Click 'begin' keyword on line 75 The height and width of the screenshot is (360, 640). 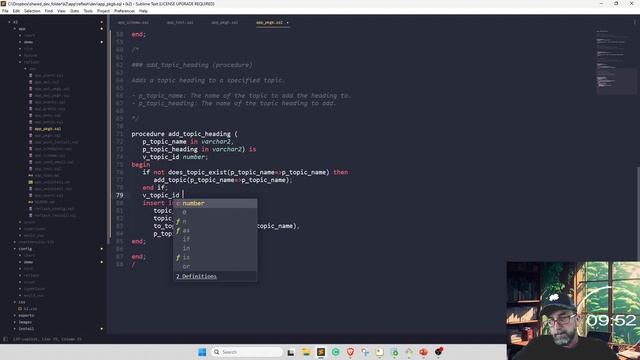(x=140, y=164)
